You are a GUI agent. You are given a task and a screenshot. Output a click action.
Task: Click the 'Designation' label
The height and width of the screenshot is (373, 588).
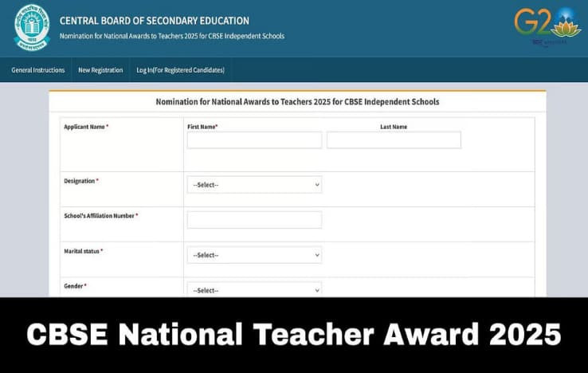click(81, 181)
